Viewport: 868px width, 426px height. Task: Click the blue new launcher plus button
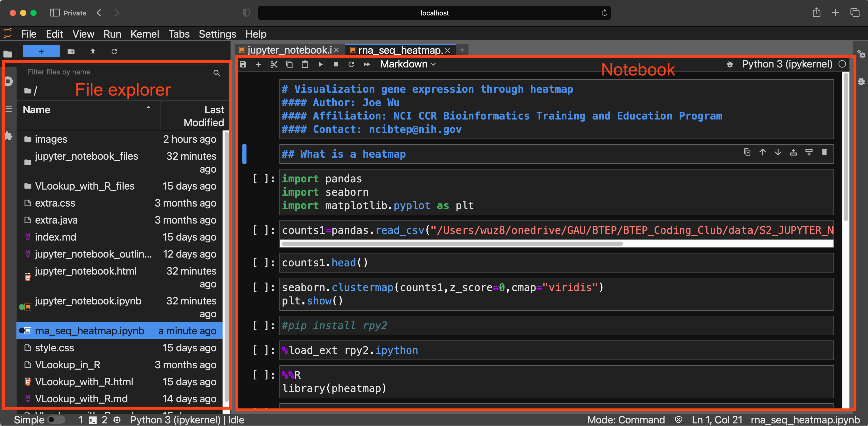coord(41,51)
